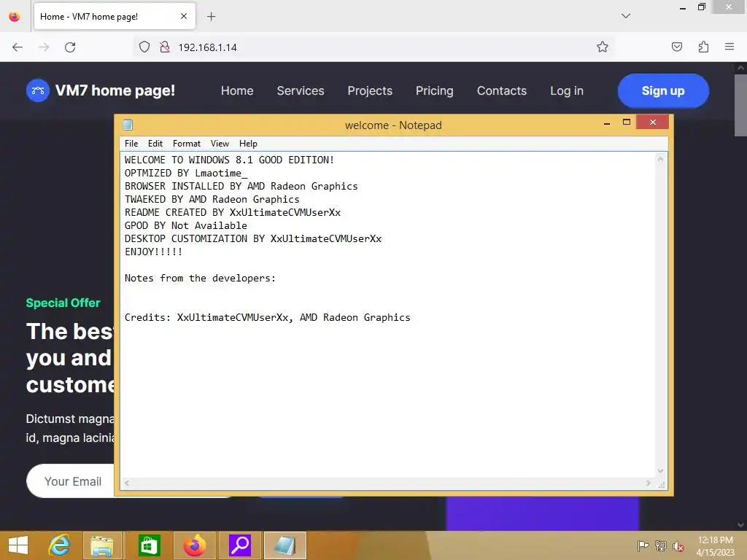Open the purple search app taskbar icon
747x560 pixels.
pos(240,545)
